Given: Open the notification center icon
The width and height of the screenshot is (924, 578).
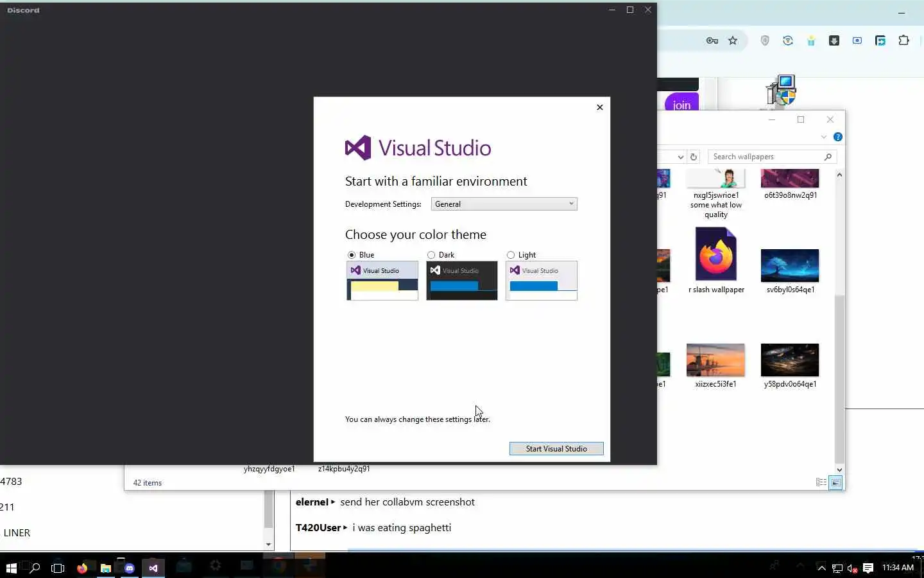Looking at the screenshot, I should 868,568.
